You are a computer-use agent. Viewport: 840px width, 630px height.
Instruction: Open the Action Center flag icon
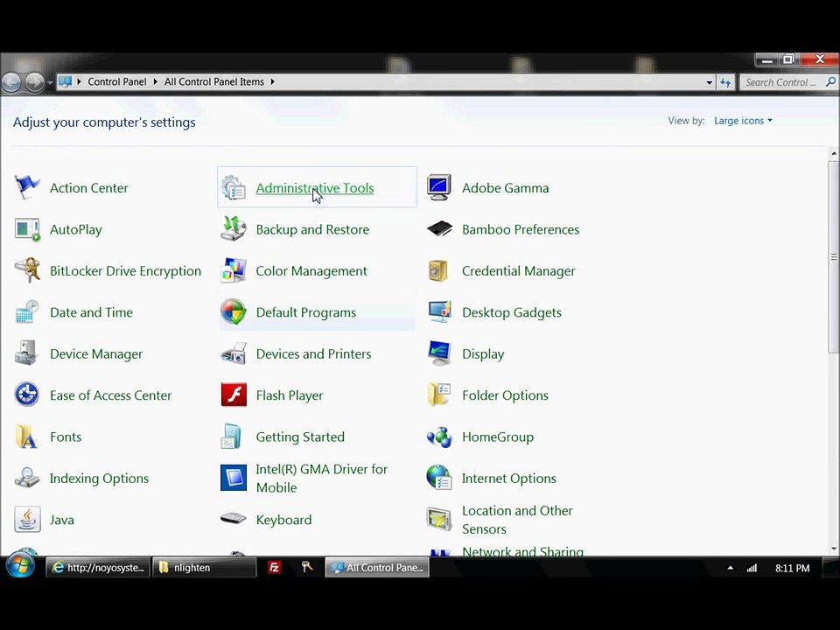[27, 187]
